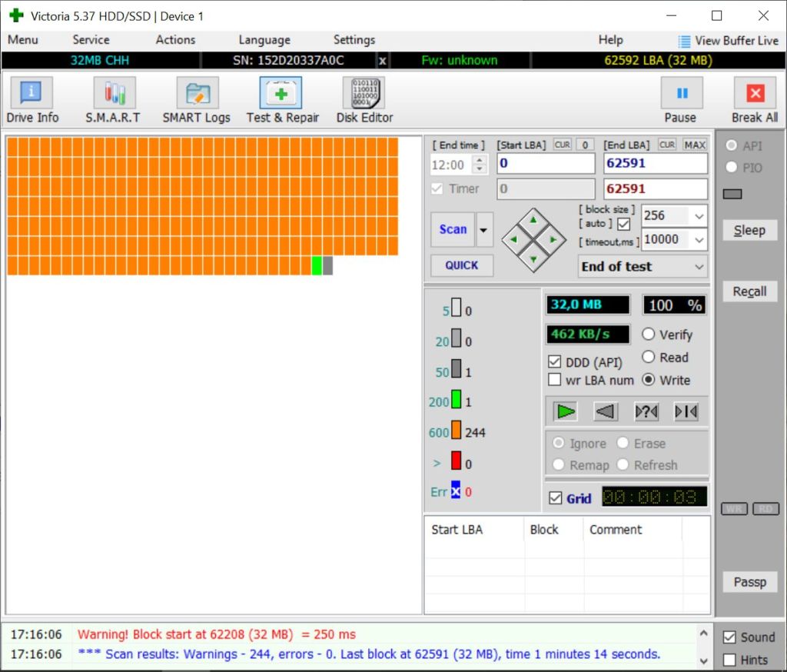This screenshot has width=787, height=672.
Task: Open the Settings menu
Action: 354,40
